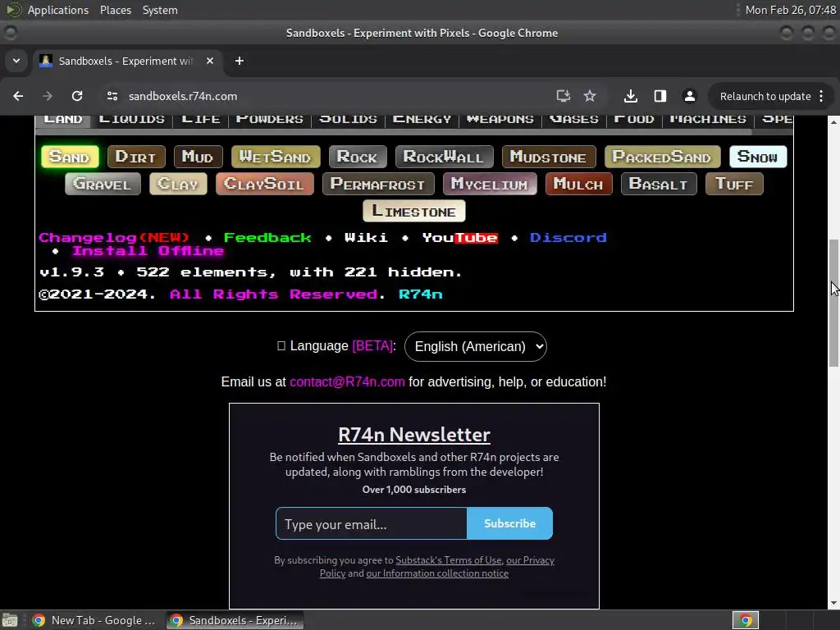Open the Information collection notice link
The height and width of the screenshot is (630, 840).
437,573
